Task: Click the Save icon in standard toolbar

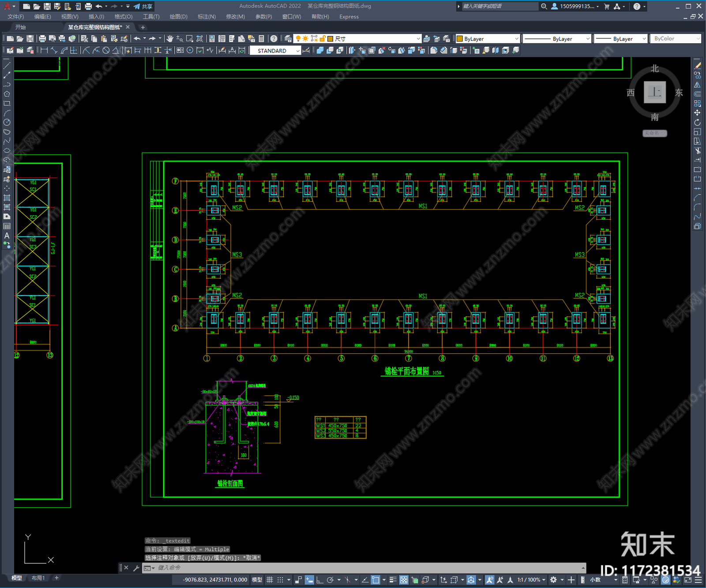Action: point(30,39)
